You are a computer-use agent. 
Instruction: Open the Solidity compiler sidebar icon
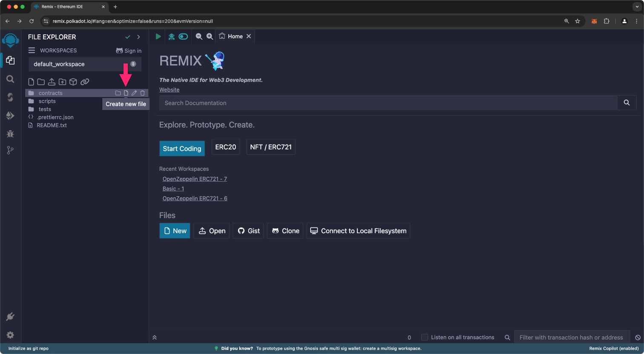tap(10, 97)
